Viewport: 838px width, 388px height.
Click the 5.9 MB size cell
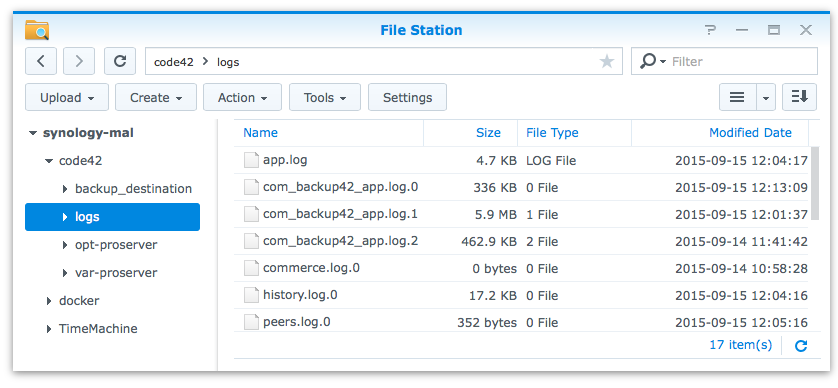pos(495,214)
